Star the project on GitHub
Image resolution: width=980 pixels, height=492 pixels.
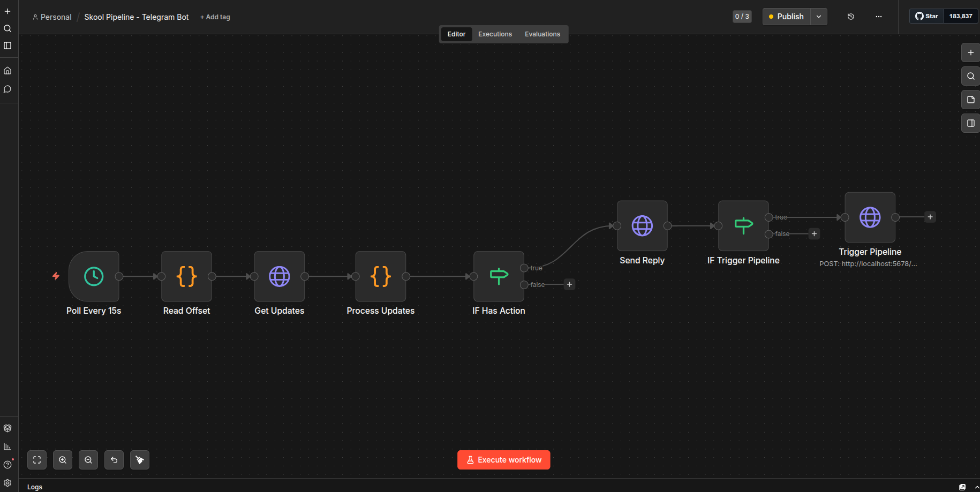click(926, 16)
